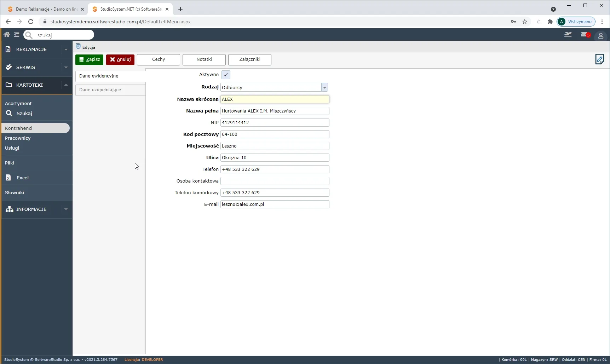The height and width of the screenshot is (364, 610).
Task: Open the user profile icon in header
Action: point(600,36)
